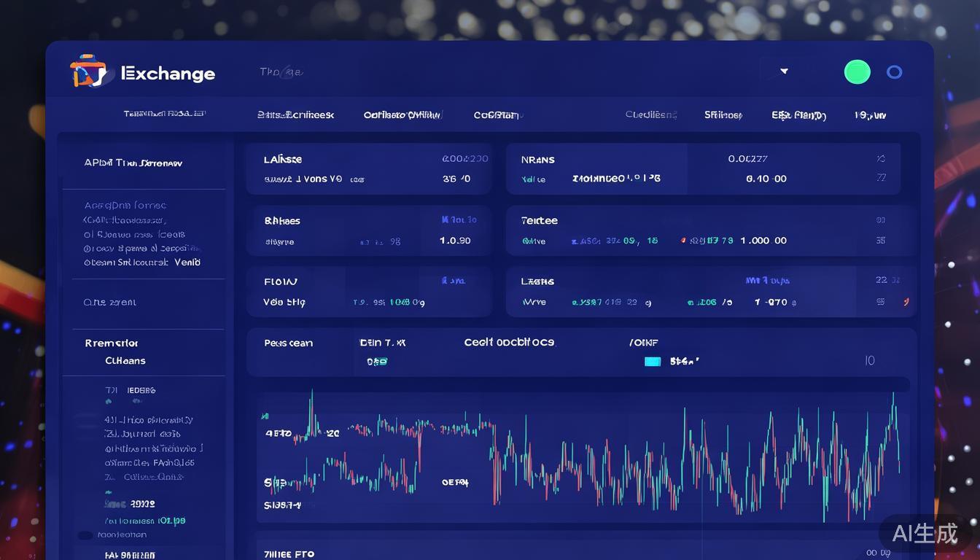Expand the Rremsrlor section in sidebar
980x560 pixels.
click(x=112, y=343)
